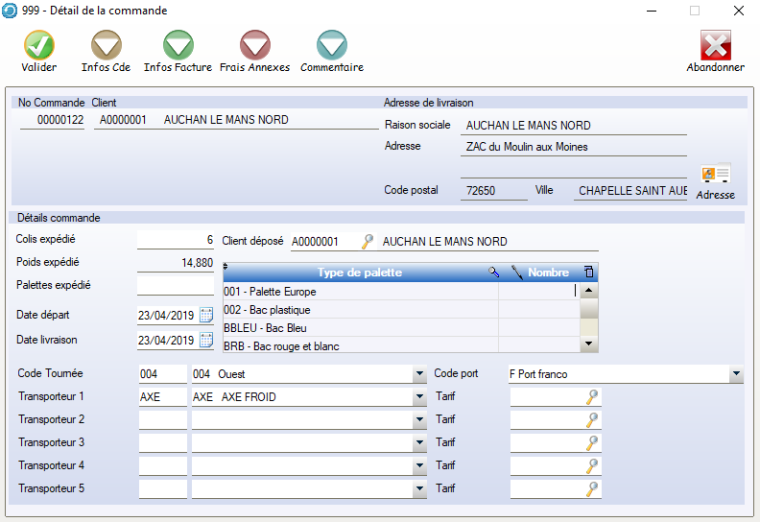Open the Infos Facture panel
Screen dimensions: 760x522
pos(178,45)
